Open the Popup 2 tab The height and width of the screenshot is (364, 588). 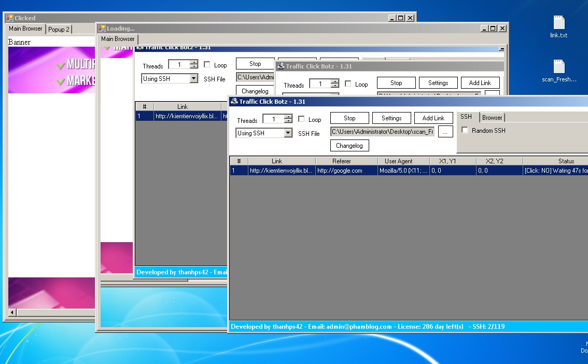point(59,30)
